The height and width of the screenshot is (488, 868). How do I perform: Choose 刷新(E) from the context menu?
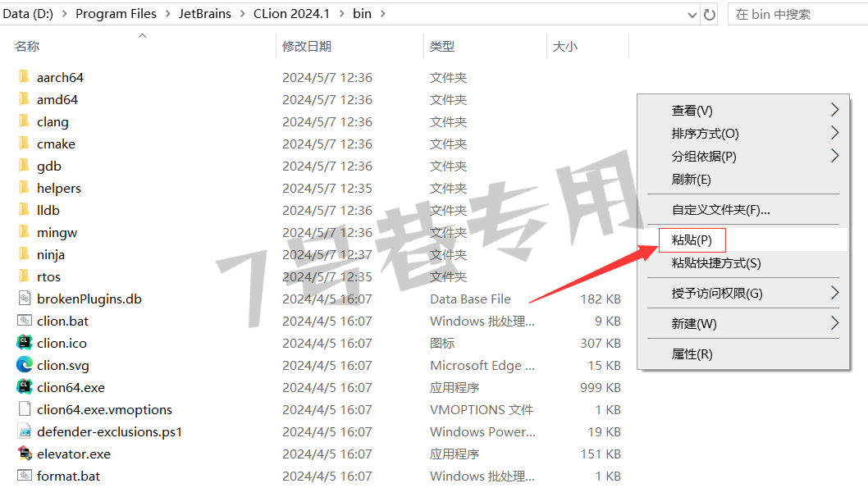tap(743, 180)
